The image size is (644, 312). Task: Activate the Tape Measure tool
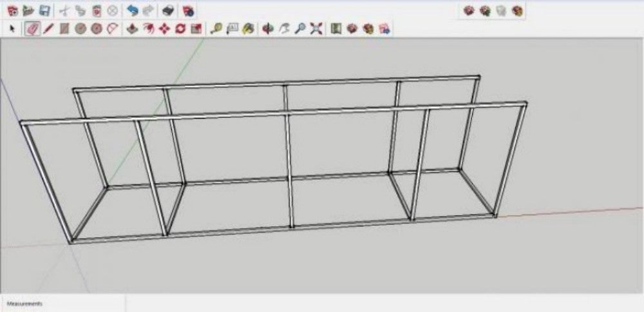[x=216, y=29]
